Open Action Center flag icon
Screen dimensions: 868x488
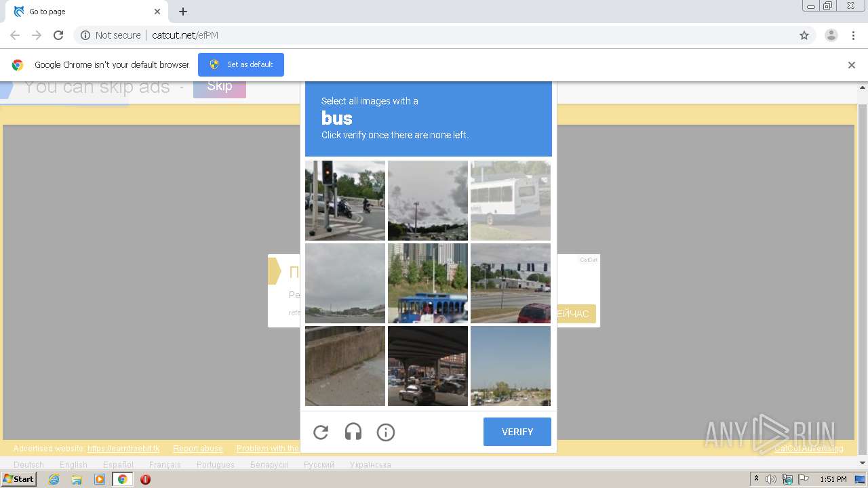[804, 479]
